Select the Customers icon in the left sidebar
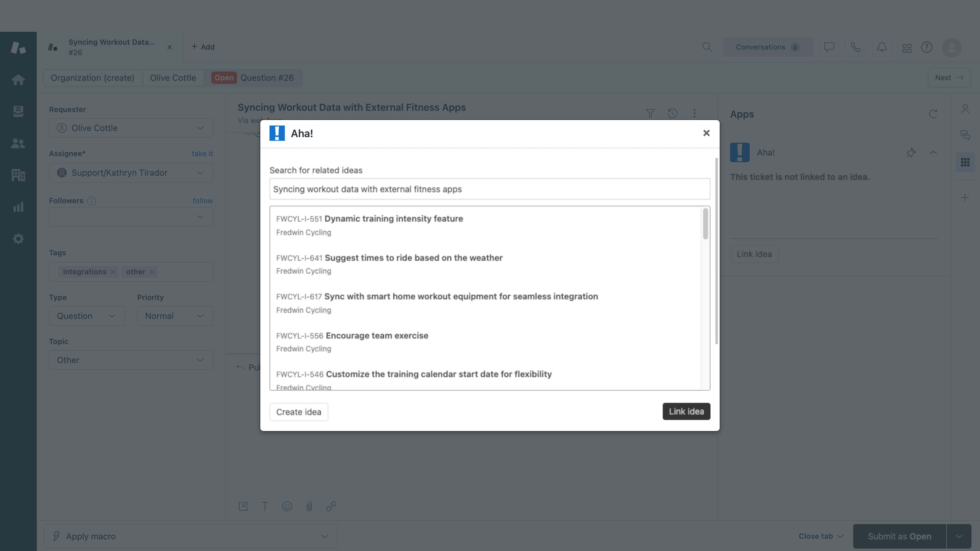The image size is (980, 551). click(18, 143)
